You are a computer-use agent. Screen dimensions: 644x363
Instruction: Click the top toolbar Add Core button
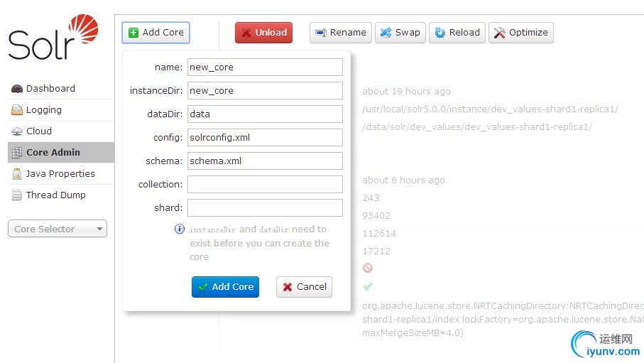pyautogui.click(x=155, y=33)
